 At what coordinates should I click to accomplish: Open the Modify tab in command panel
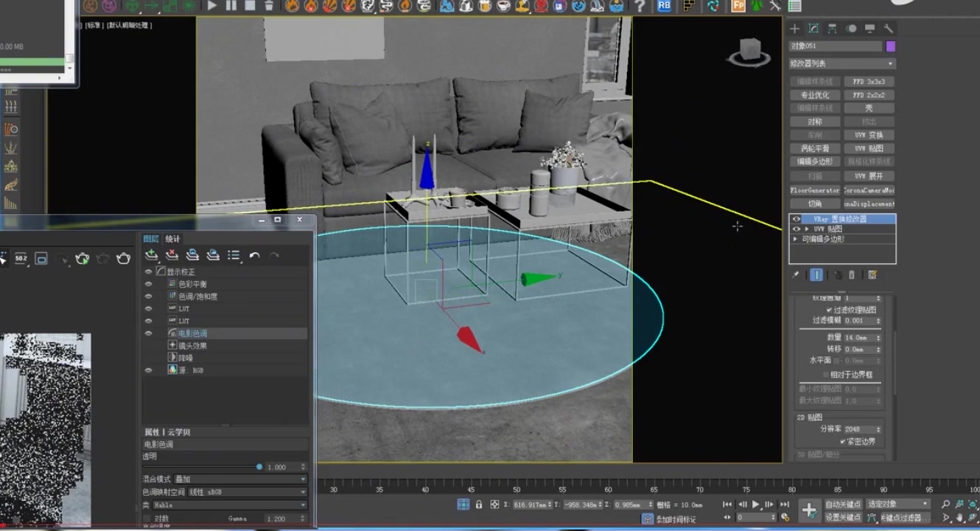tap(813, 29)
